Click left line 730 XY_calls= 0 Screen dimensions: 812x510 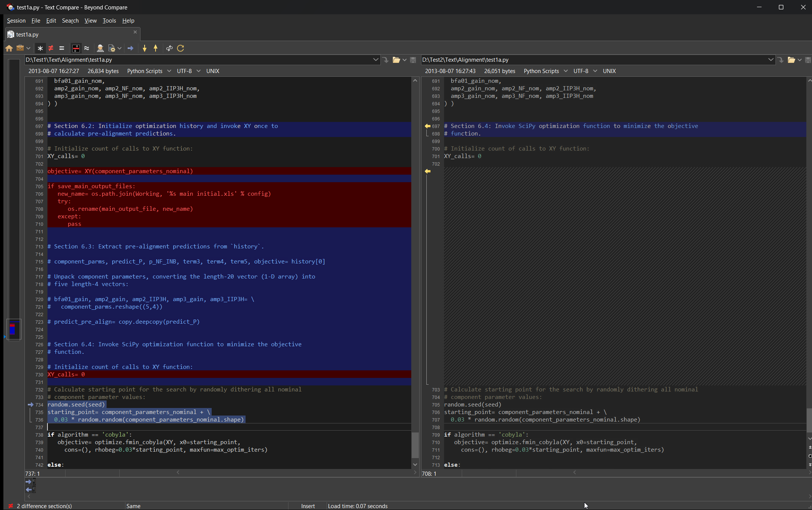[66, 375]
